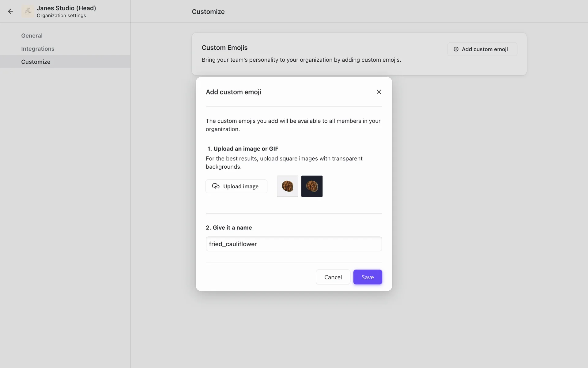Click the Custom Emojis section heading

coord(224,48)
